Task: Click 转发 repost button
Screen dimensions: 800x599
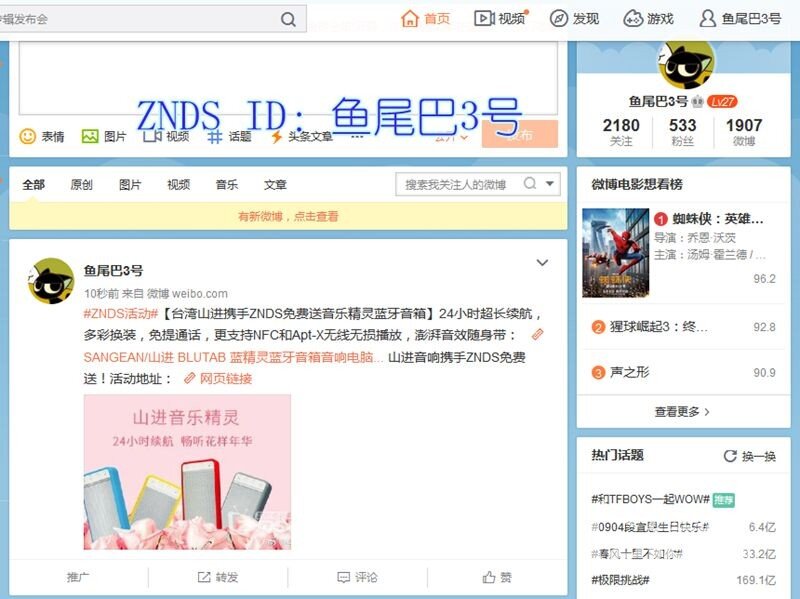Action: point(218,577)
